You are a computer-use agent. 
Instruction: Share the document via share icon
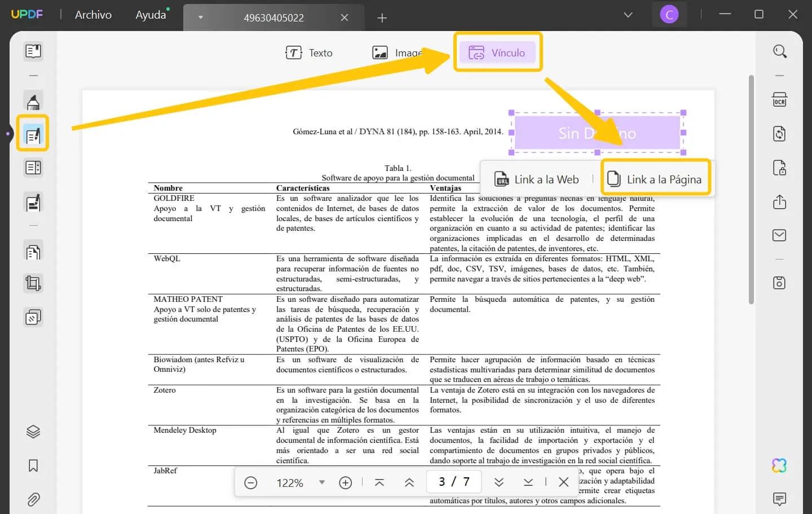tap(779, 201)
